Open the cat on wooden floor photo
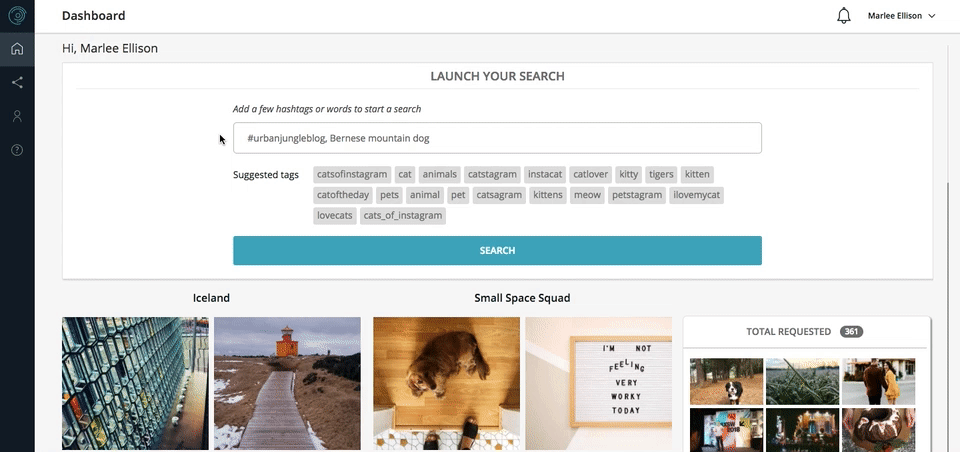 click(x=446, y=383)
